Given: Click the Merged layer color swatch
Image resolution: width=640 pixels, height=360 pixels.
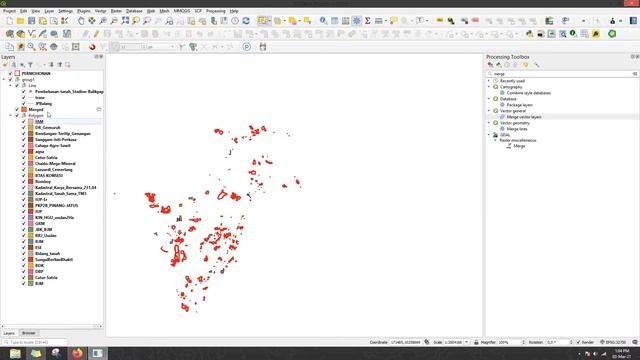Looking at the screenshot, I should click(24, 109).
